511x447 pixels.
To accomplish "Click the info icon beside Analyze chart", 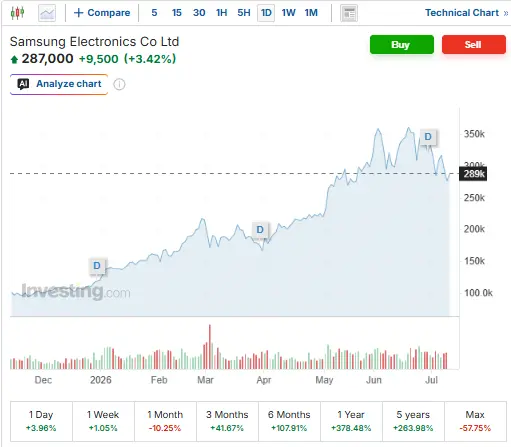I will (x=119, y=84).
